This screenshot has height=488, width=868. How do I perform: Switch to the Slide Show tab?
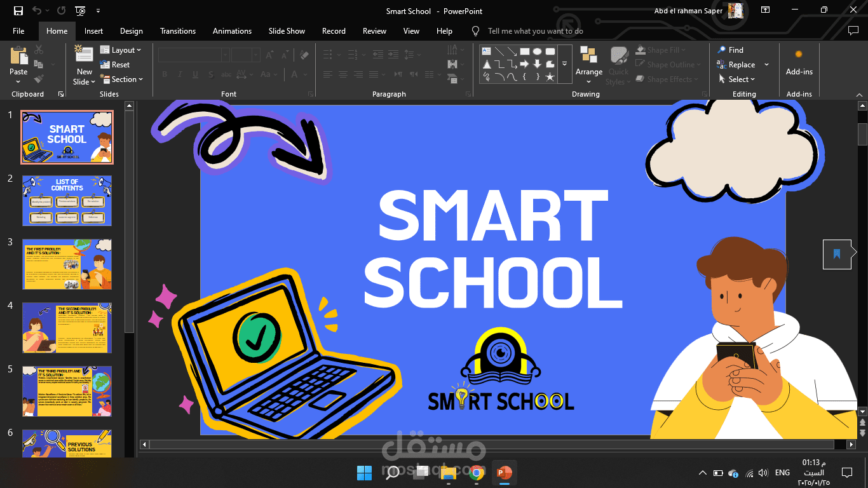tap(287, 30)
